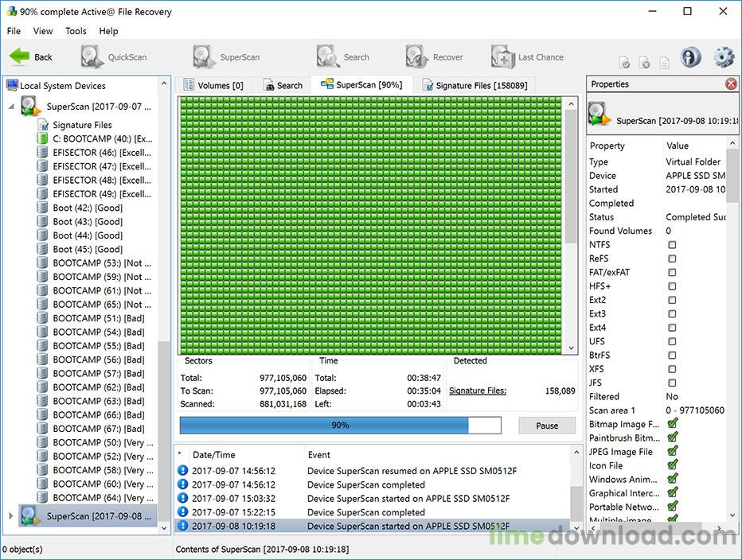
Task: Open the Tools menu
Action: pyautogui.click(x=76, y=31)
